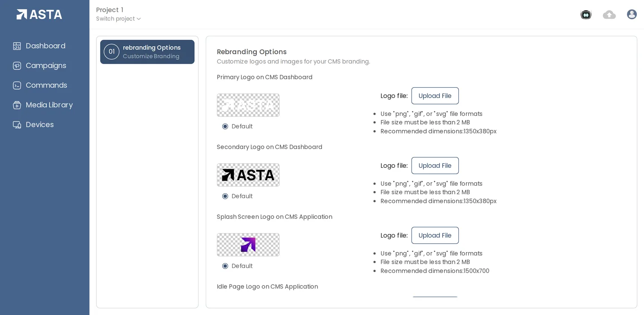
Task: Expand the Switch project dropdown
Action: point(119,19)
